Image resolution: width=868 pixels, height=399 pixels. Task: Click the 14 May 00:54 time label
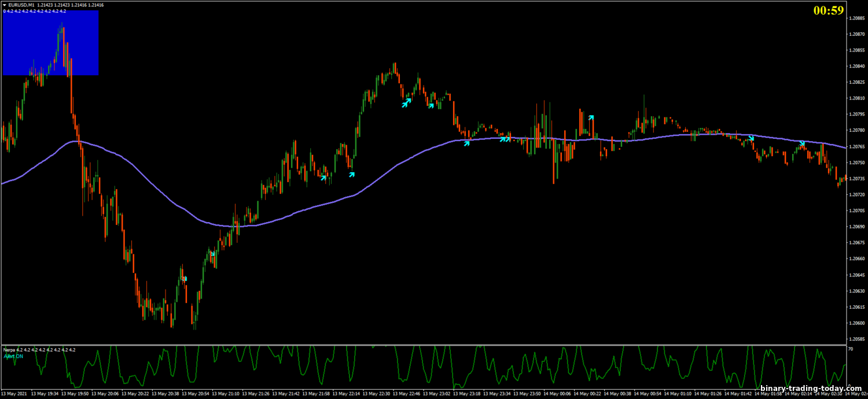pyautogui.click(x=648, y=394)
